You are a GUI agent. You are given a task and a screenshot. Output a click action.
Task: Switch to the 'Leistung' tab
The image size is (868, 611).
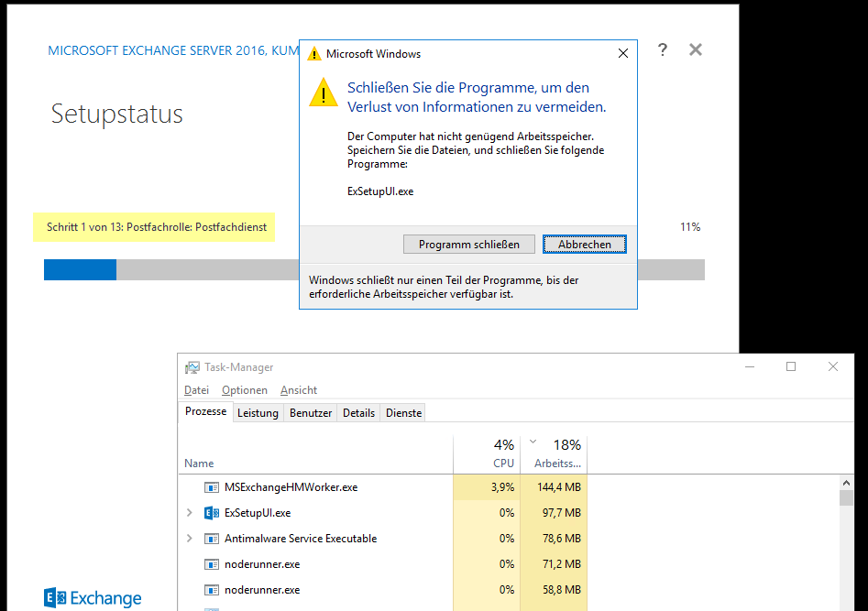point(258,413)
